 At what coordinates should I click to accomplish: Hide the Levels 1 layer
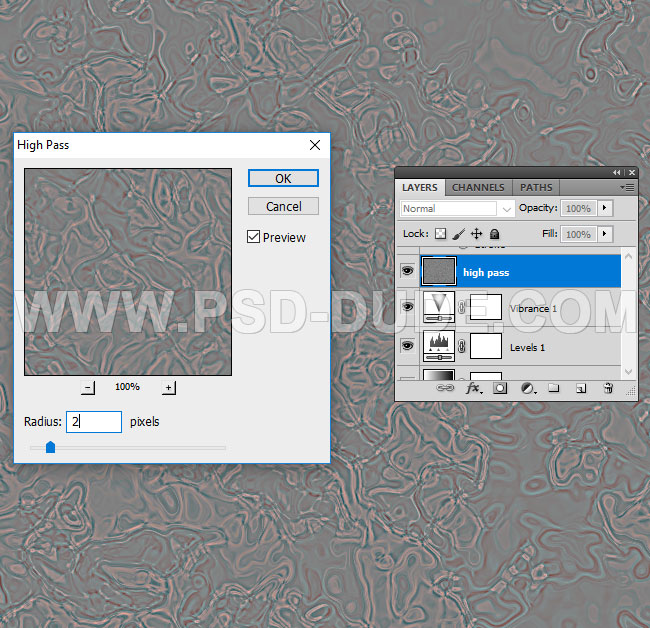407,345
